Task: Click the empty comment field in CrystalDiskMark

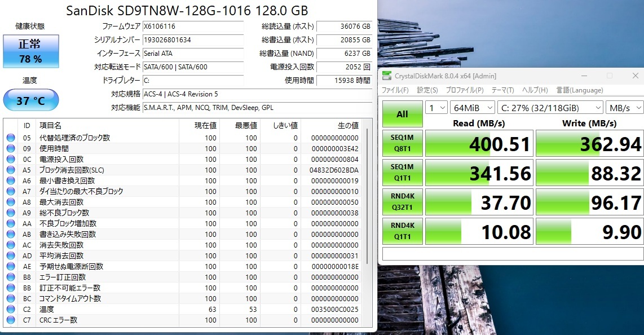Action: (x=513, y=254)
